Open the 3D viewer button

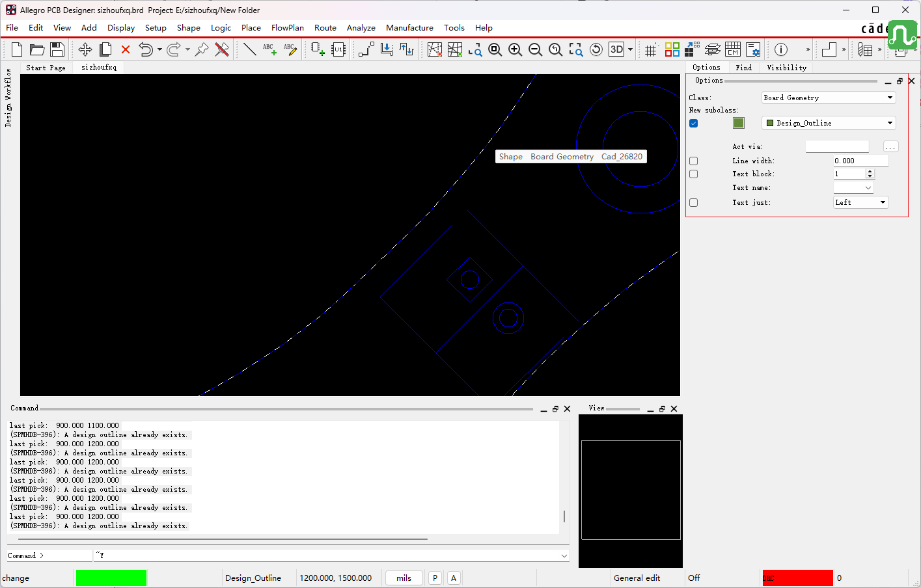point(616,49)
